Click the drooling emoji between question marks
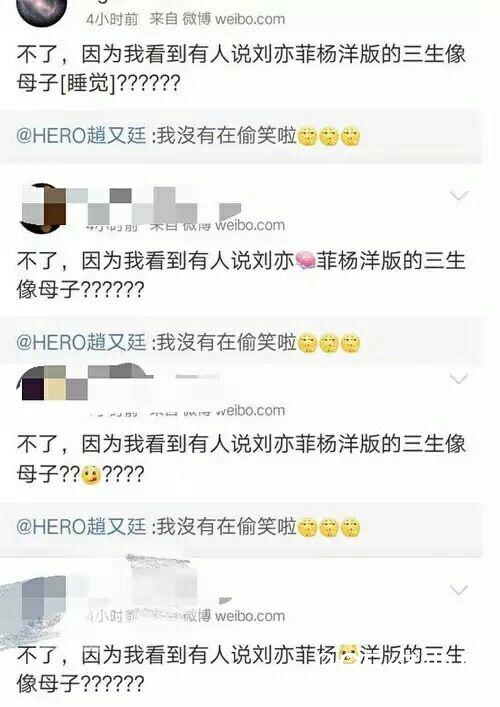Screen dimensions: 500x707 pyautogui.click(x=91, y=475)
